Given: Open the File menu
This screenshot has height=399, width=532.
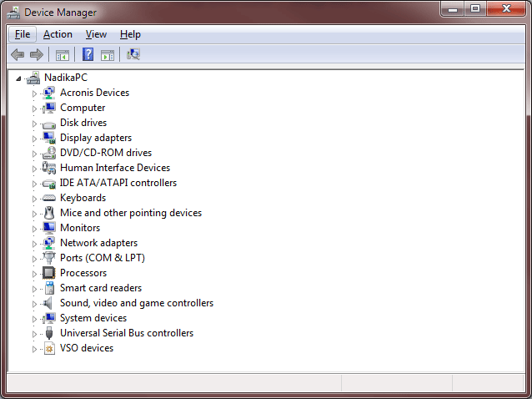Looking at the screenshot, I should [22, 34].
